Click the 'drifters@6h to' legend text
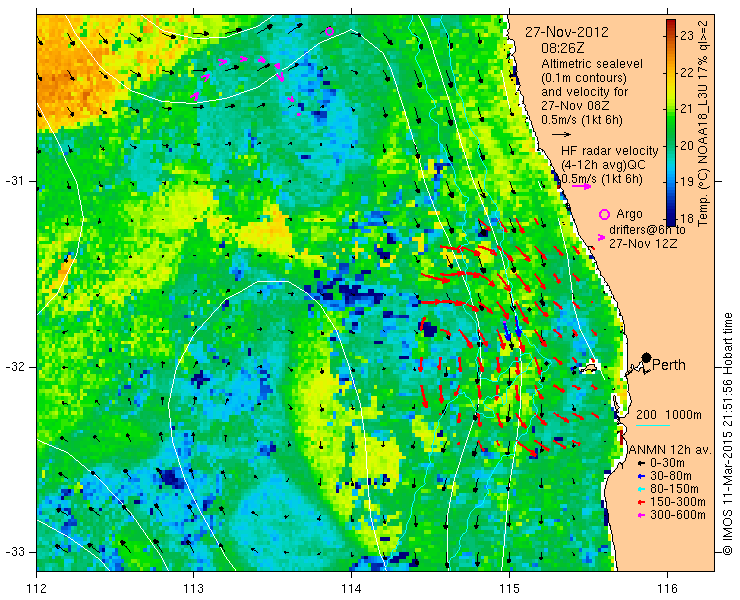740x600 pixels. (647, 230)
